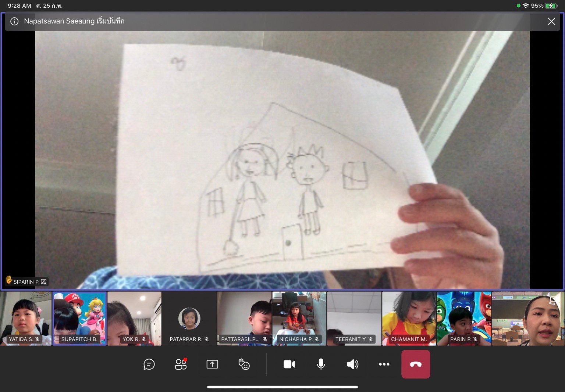Open the chat conversation icon
565x392 pixels.
(x=149, y=364)
